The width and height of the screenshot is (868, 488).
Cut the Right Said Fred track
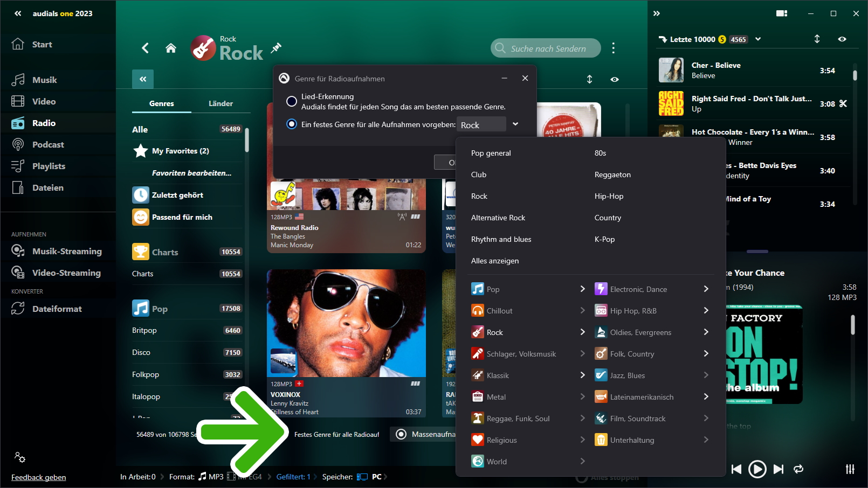tap(843, 103)
